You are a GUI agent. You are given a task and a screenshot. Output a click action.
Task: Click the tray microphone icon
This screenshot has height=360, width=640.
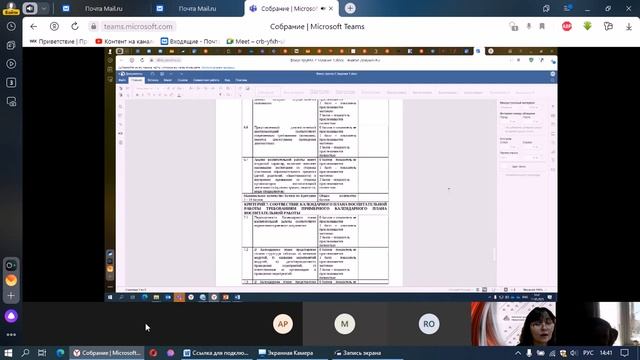[529, 353]
